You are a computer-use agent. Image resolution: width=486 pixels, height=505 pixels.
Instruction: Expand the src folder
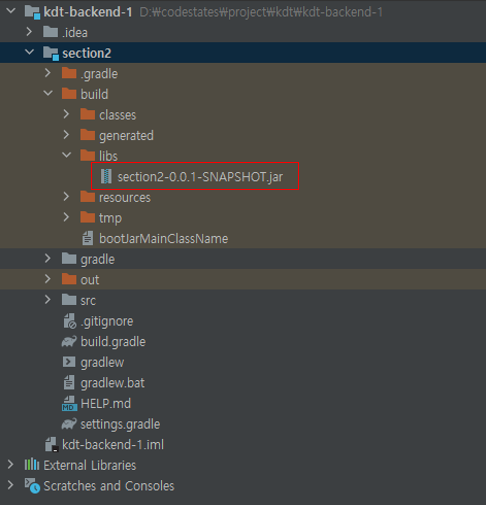tap(48, 300)
